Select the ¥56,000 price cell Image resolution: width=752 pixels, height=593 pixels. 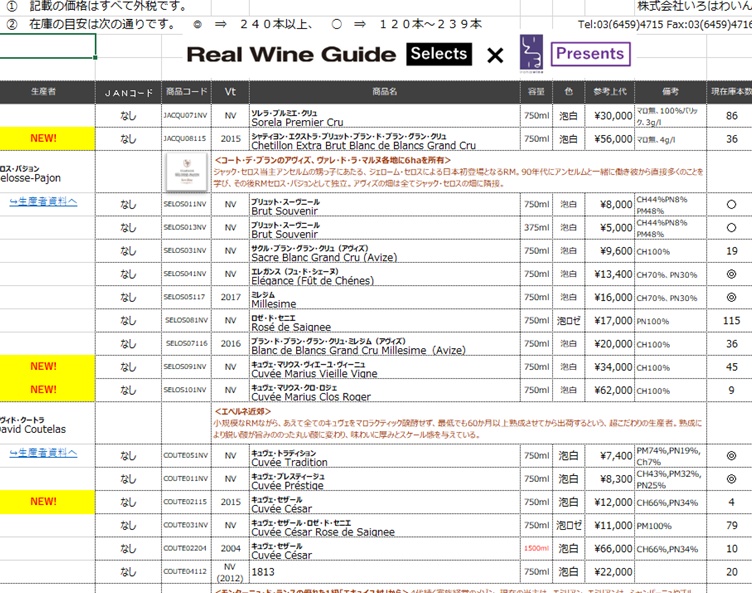[x=610, y=139]
